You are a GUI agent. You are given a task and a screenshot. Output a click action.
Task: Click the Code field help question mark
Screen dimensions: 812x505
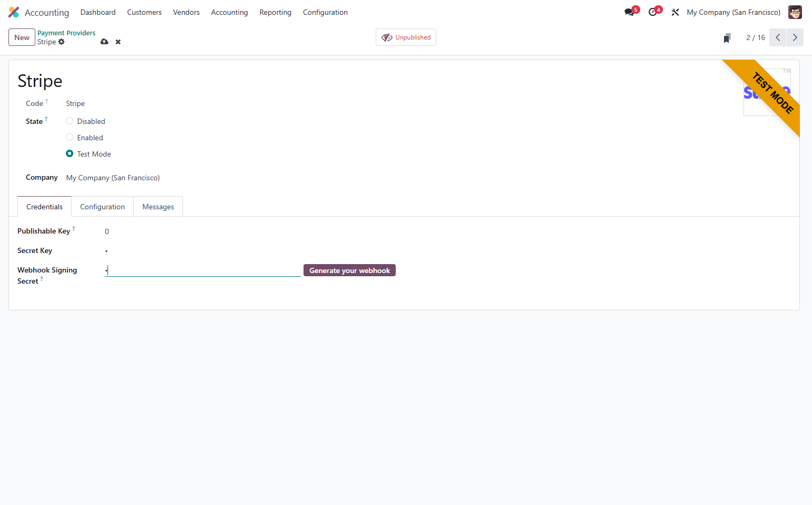46,101
